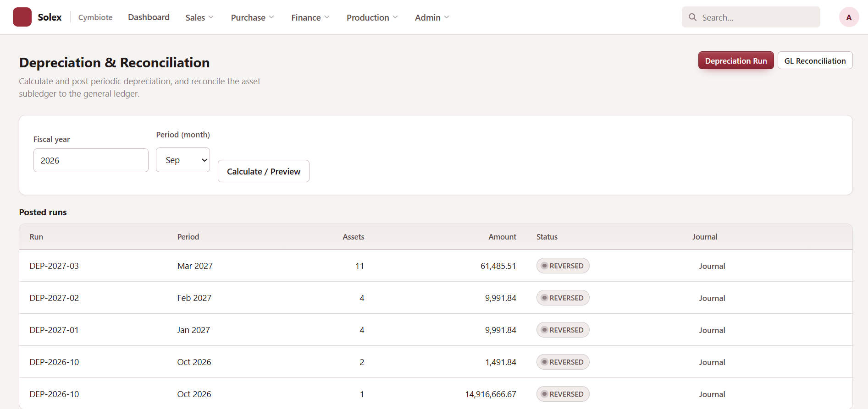Click amount 1,491.84

[500, 362]
